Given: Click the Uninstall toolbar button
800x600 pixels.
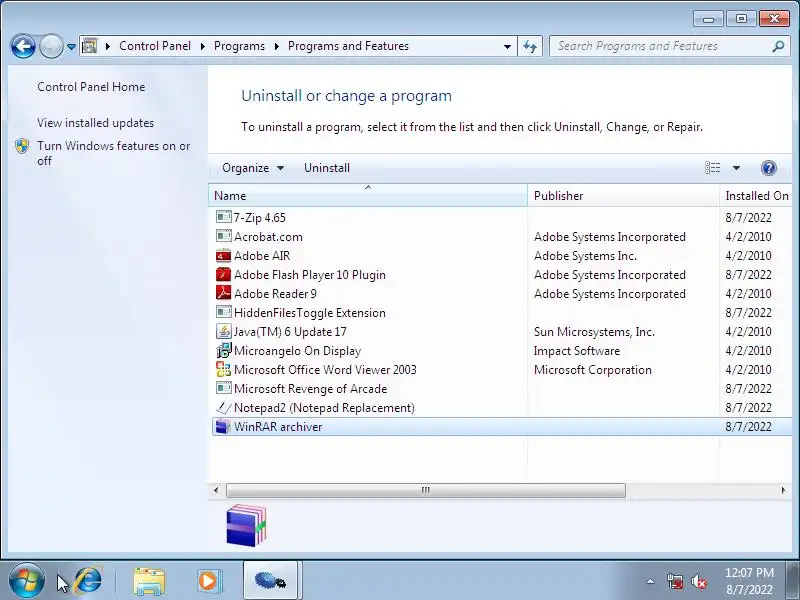Looking at the screenshot, I should [327, 168].
